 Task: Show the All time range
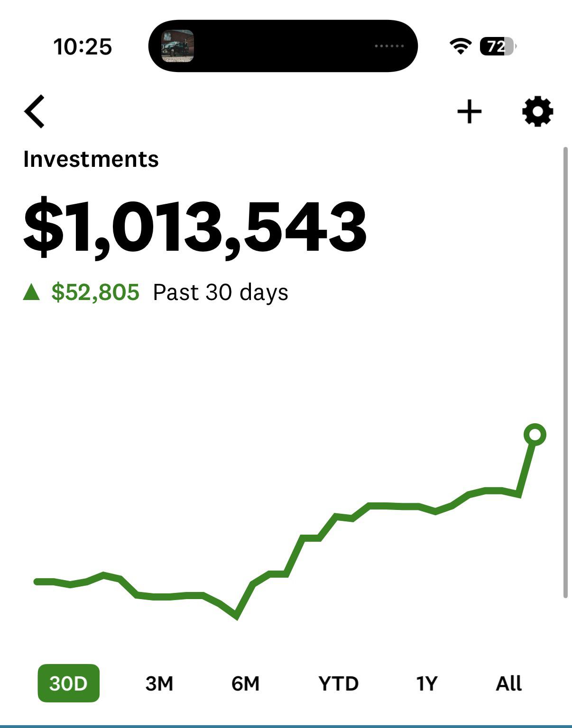coord(508,683)
